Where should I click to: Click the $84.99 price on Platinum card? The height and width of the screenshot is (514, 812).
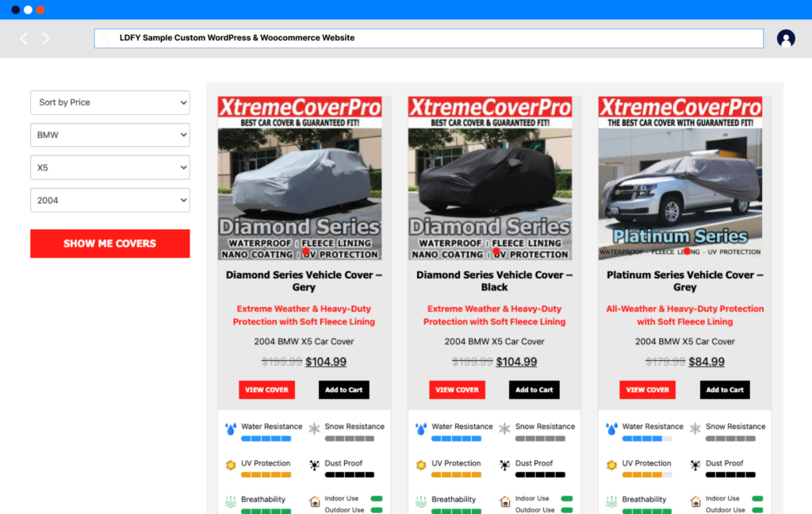point(707,362)
